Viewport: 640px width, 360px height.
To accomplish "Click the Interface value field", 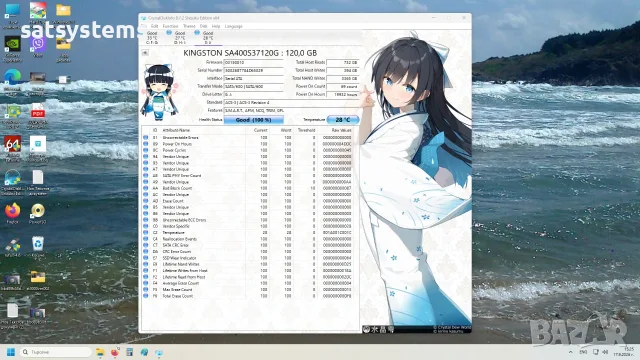I will (253, 78).
